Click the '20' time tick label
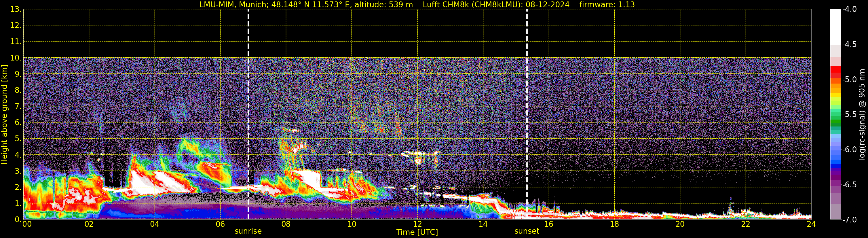The width and height of the screenshot is (868, 238). pos(680,224)
